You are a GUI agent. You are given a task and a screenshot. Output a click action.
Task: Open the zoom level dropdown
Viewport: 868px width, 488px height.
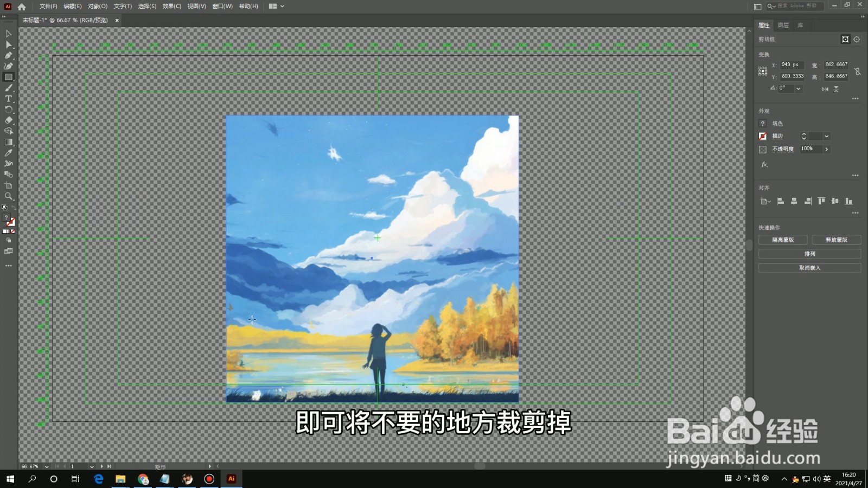click(x=47, y=466)
